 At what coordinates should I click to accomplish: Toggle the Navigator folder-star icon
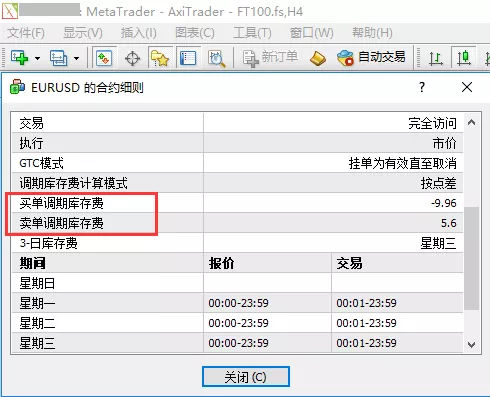(160, 58)
